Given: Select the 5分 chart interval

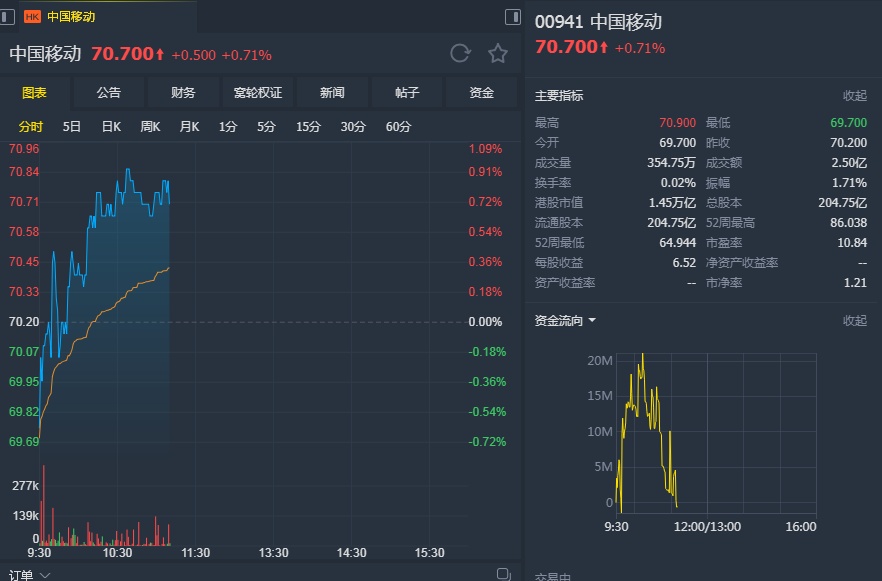Looking at the screenshot, I should click(266, 127).
